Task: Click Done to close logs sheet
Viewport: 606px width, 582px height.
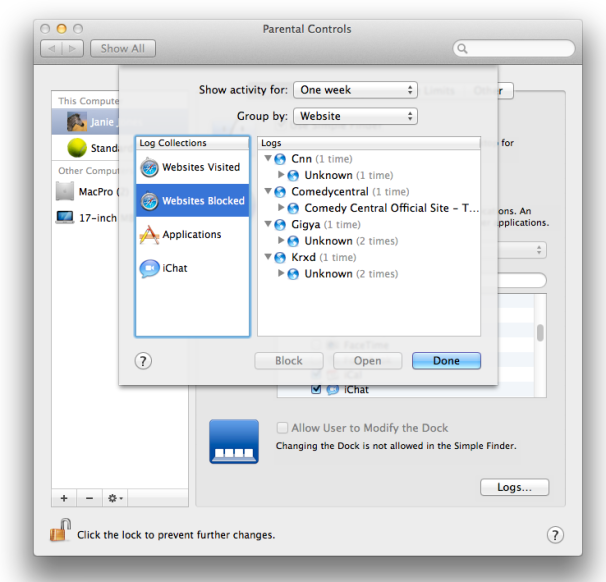Action: click(446, 361)
